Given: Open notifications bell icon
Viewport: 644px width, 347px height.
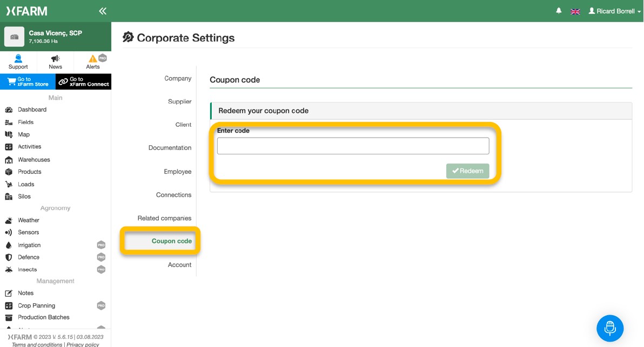Looking at the screenshot, I should (559, 11).
